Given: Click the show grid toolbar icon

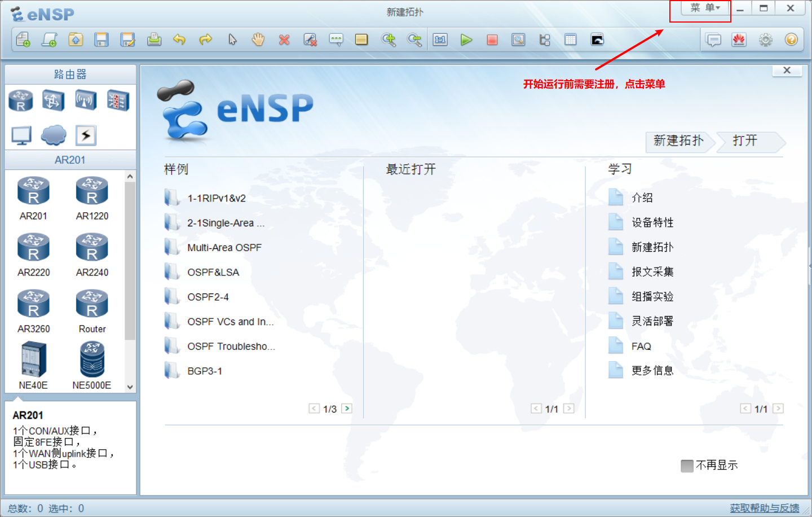Looking at the screenshot, I should click(571, 40).
